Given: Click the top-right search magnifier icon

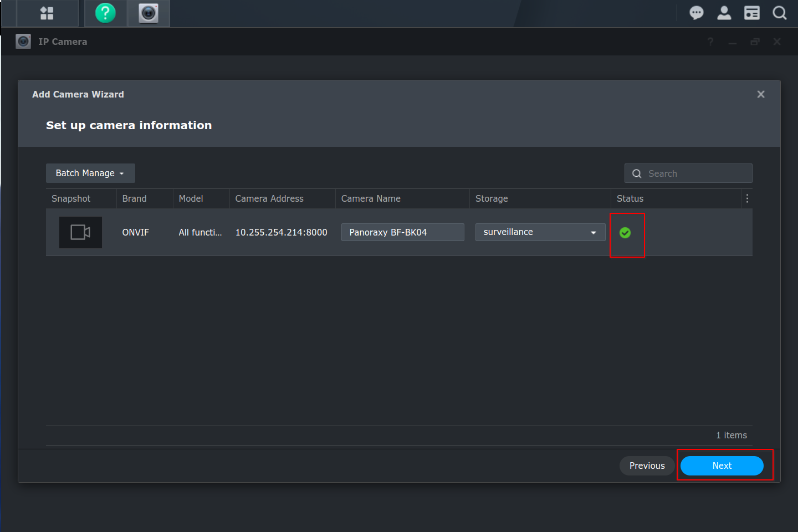Looking at the screenshot, I should (779, 13).
